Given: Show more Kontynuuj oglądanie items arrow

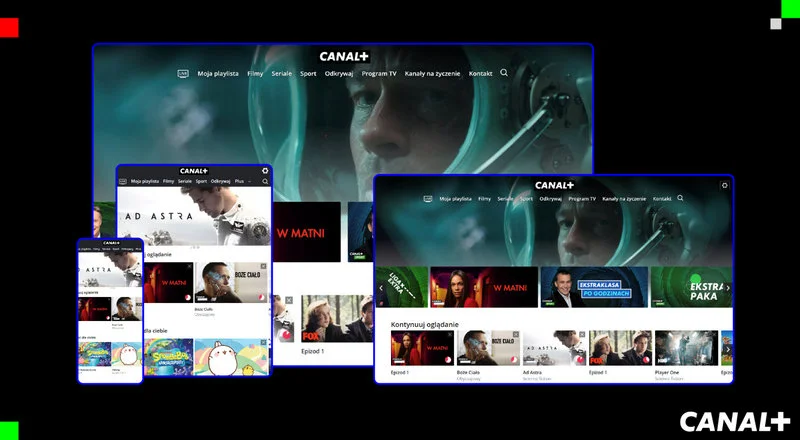Looking at the screenshot, I should [728, 350].
